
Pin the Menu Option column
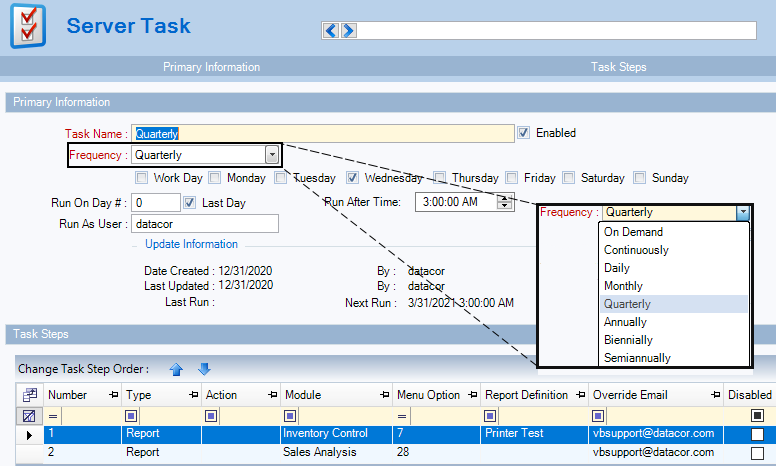[473, 395]
